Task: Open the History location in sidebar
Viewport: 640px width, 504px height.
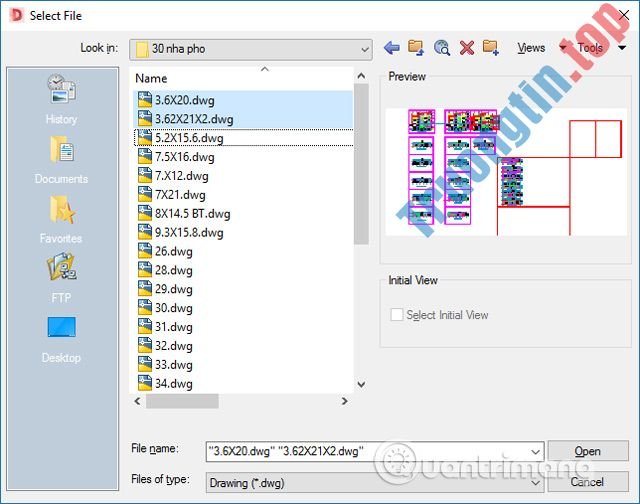Action: tap(61, 100)
